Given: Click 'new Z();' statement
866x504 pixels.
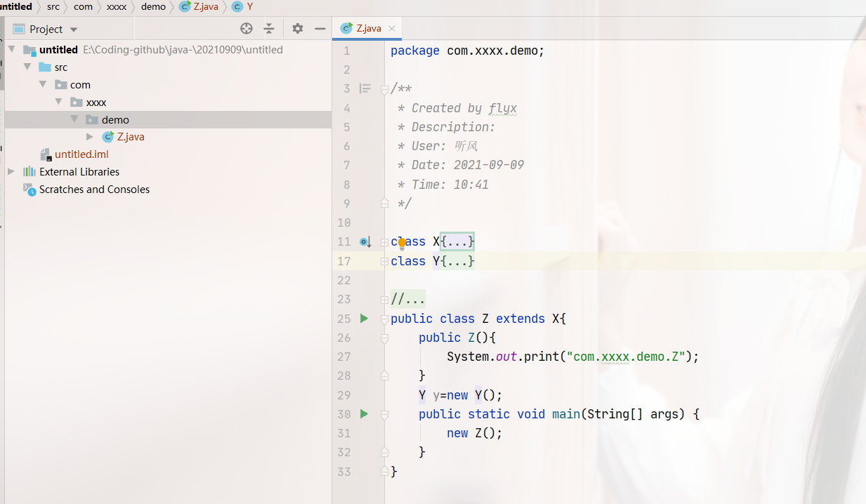Looking at the screenshot, I should [x=475, y=433].
